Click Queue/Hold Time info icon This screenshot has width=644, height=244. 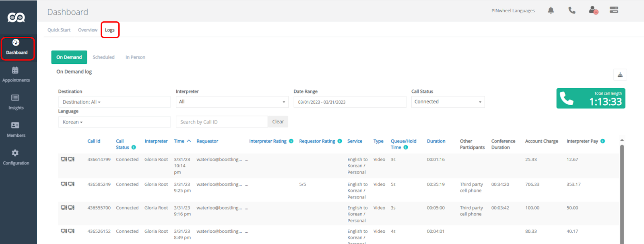(x=406, y=147)
